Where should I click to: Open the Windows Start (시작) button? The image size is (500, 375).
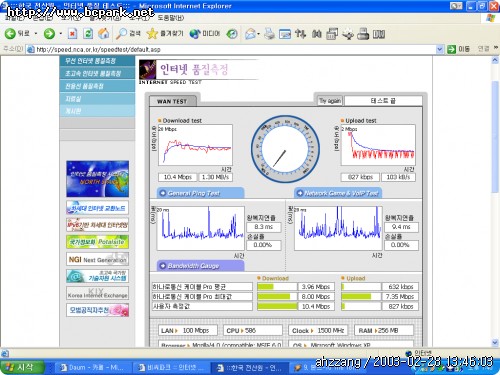[x=23, y=367]
